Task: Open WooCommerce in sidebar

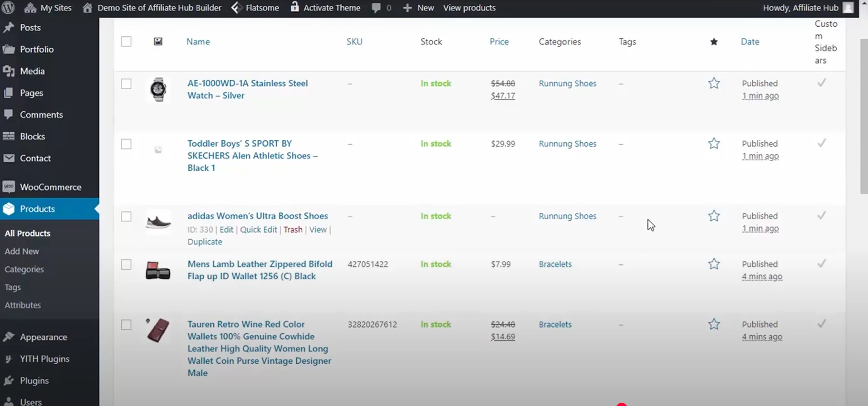Action: (49, 187)
